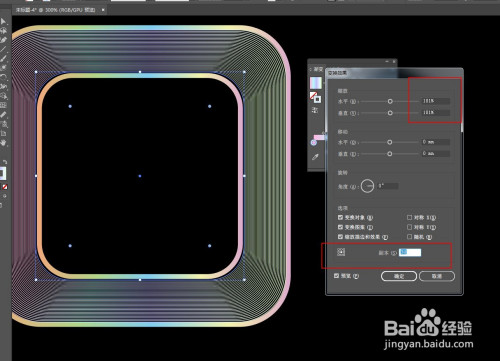
Task: Close the document tab
Action: (x=103, y=10)
